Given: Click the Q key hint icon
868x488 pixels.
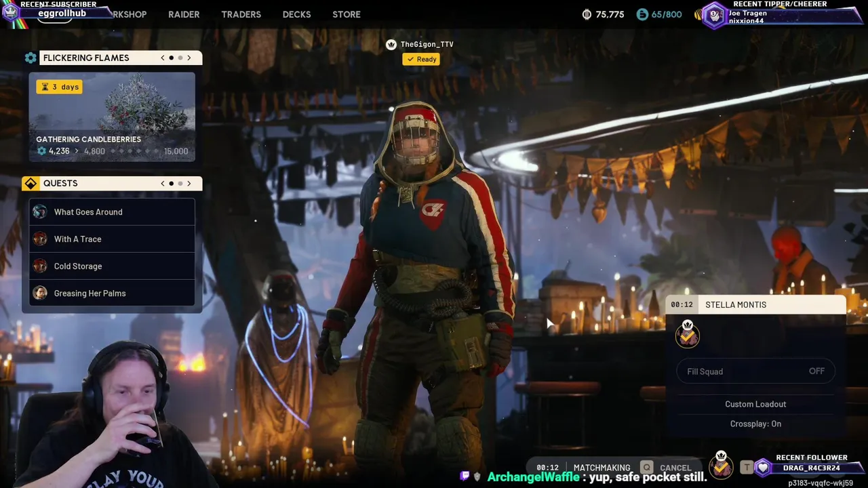Looking at the screenshot, I should coord(647,467).
